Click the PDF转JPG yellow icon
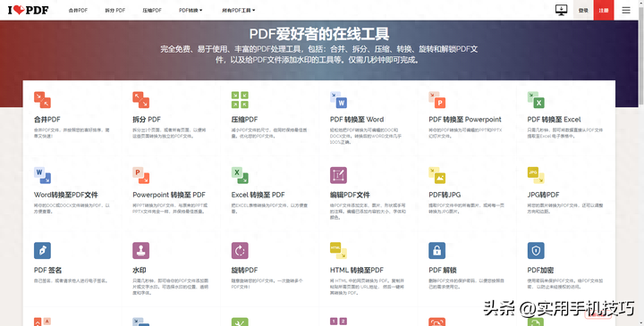Viewport: 644px width, 326px height. point(437,175)
